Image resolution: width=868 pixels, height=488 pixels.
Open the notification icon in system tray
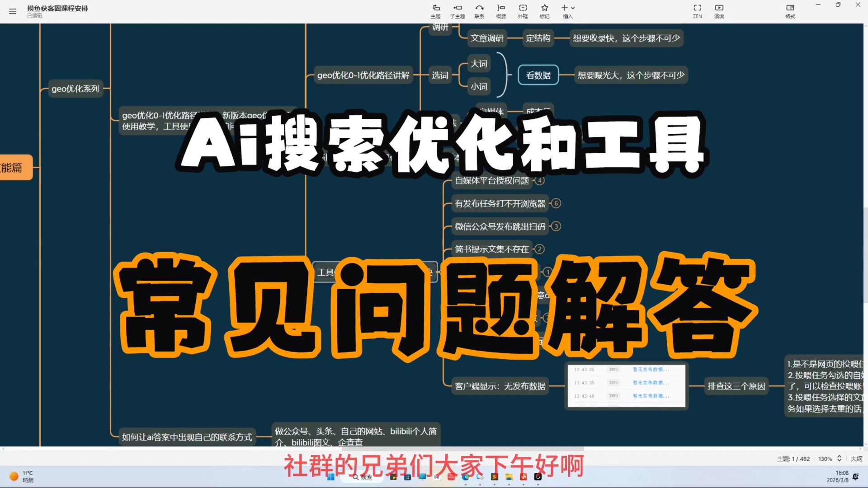tap(856, 477)
